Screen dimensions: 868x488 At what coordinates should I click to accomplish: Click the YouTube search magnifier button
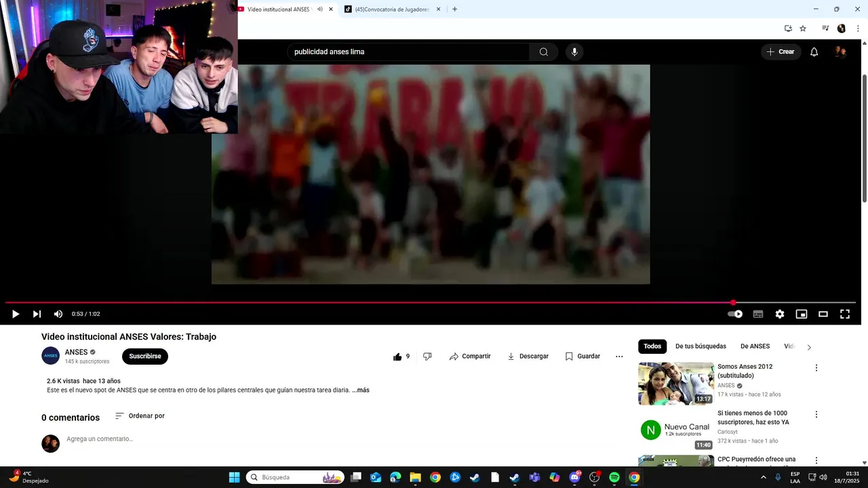(x=544, y=52)
